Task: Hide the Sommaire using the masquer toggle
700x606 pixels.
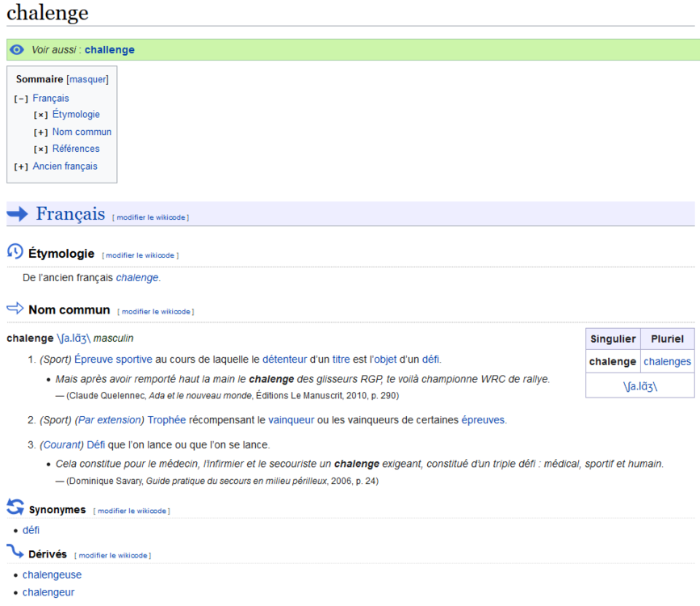Action: coord(87,79)
